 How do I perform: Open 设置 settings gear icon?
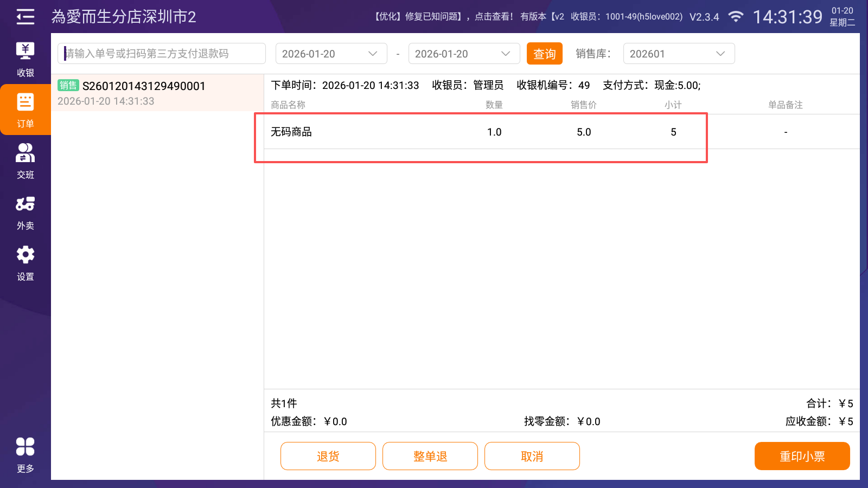click(25, 263)
